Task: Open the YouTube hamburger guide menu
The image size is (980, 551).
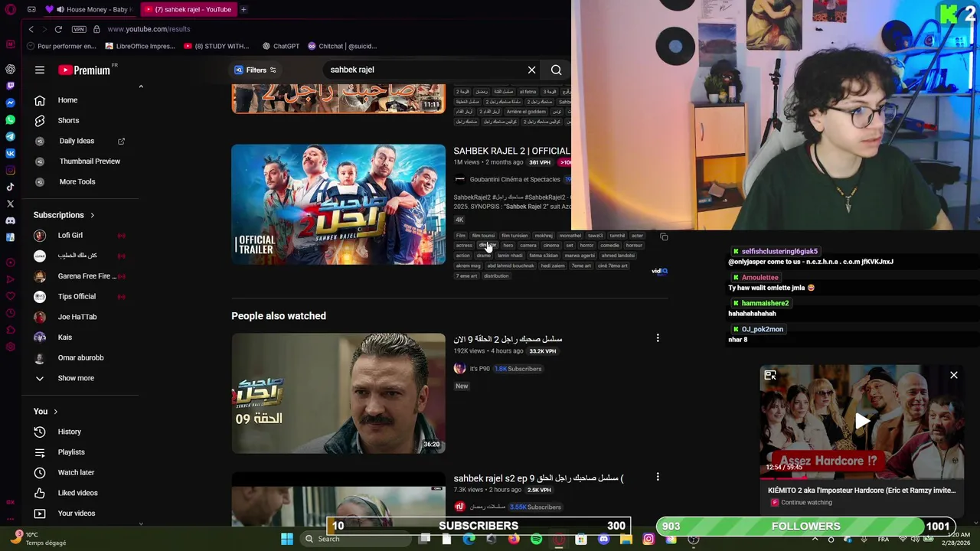Action: click(x=39, y=70)
